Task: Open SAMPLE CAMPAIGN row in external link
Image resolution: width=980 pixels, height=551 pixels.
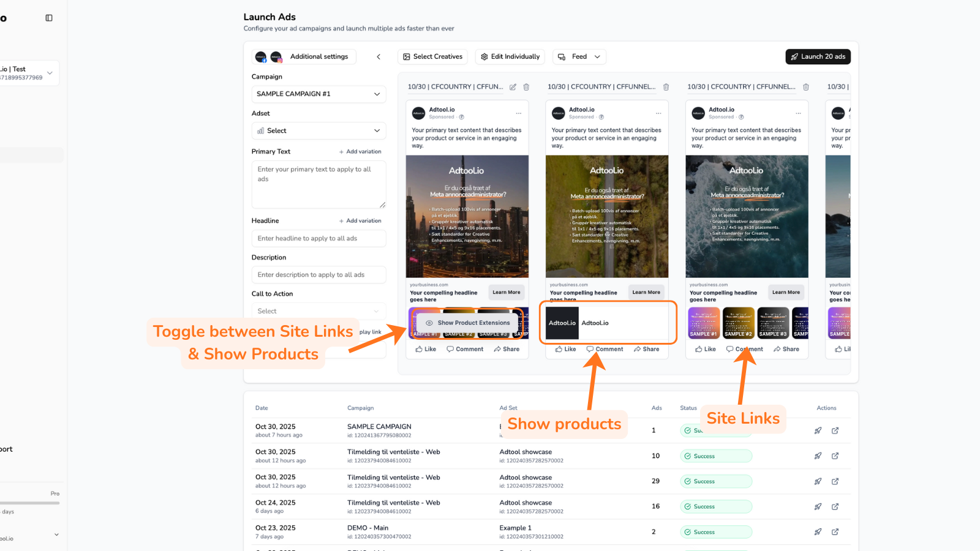Action: pos(835,430)
